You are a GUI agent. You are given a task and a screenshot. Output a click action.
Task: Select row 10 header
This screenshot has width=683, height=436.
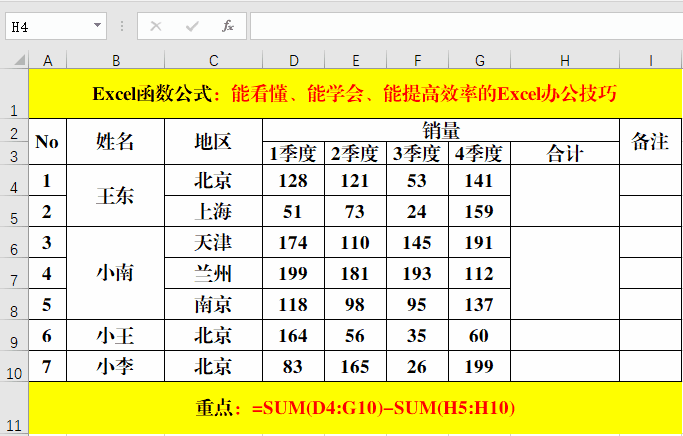click(x=14, y=366)
